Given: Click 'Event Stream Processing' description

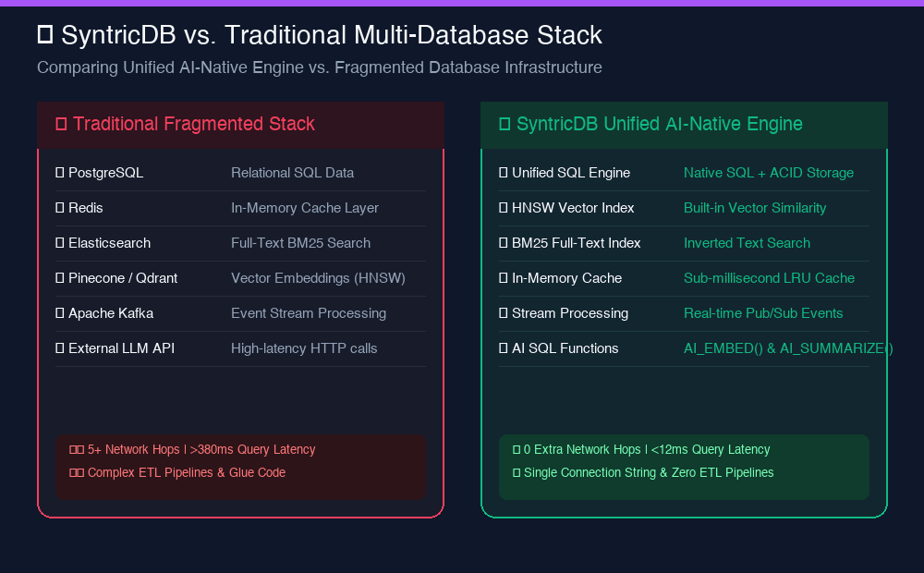Looking at the screenshot, I should [x=309, y=313].
